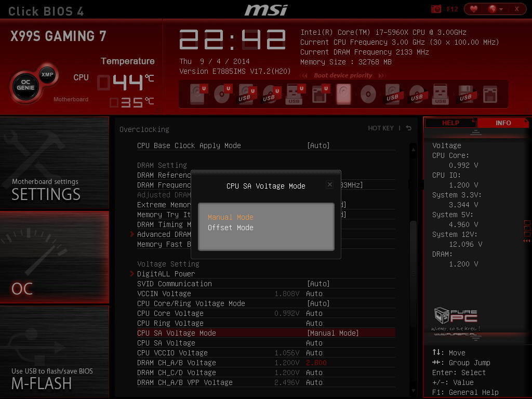Select the UEFI USB key boot icon

pos(295,94)
